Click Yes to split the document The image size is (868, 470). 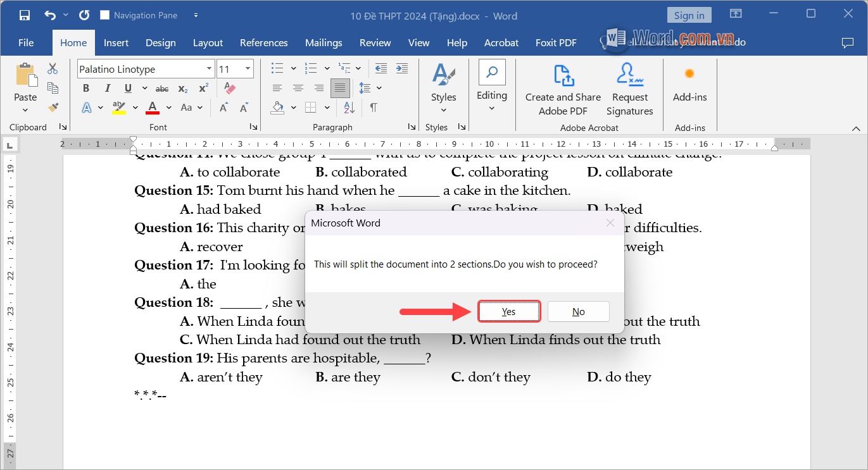[508, 311]
